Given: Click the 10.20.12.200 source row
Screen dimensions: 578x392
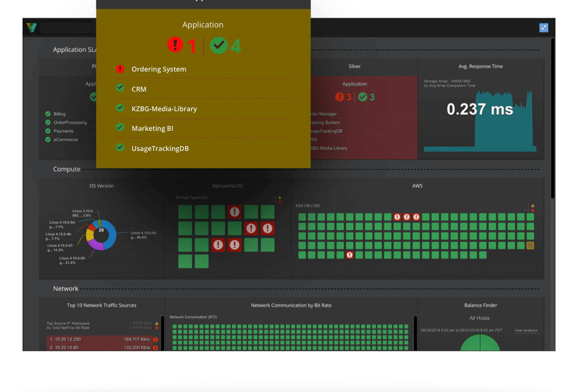Looking at the screenshot, I should pyautogui.click(x=102, y=339).
